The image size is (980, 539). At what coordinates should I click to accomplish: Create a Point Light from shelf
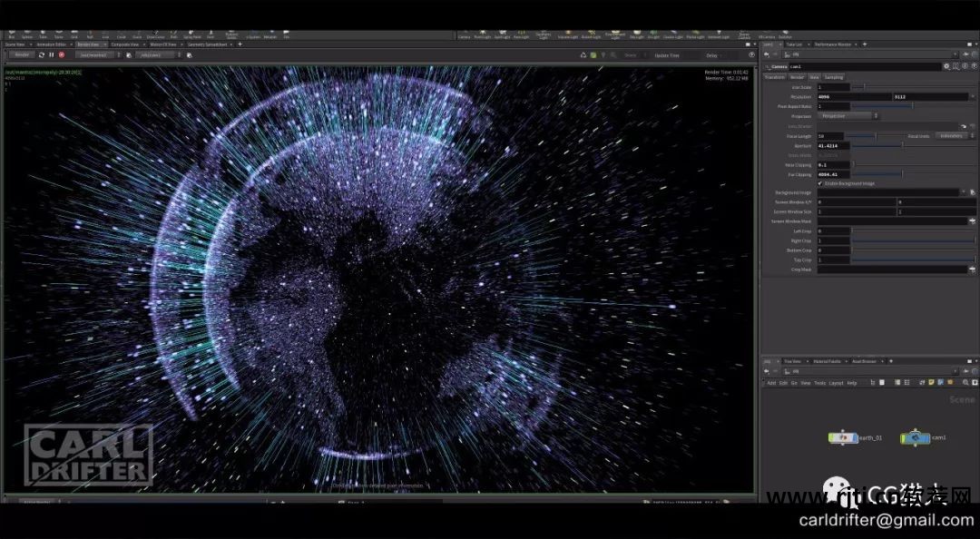tap(483, 34)
